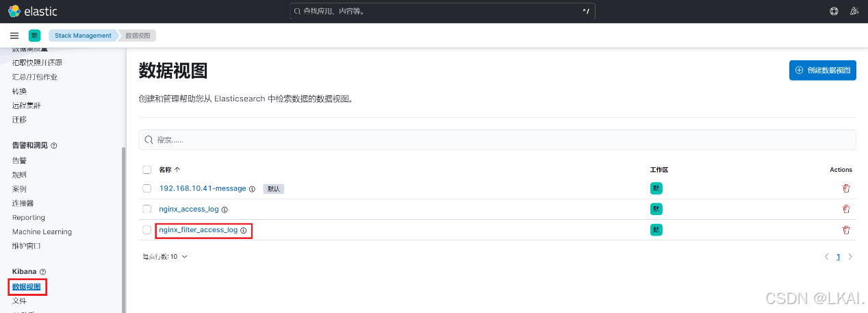Open 拍取快照并还原 in the sidebar
Viewport: 868px width, 313px height.
(x=37, y=62)
